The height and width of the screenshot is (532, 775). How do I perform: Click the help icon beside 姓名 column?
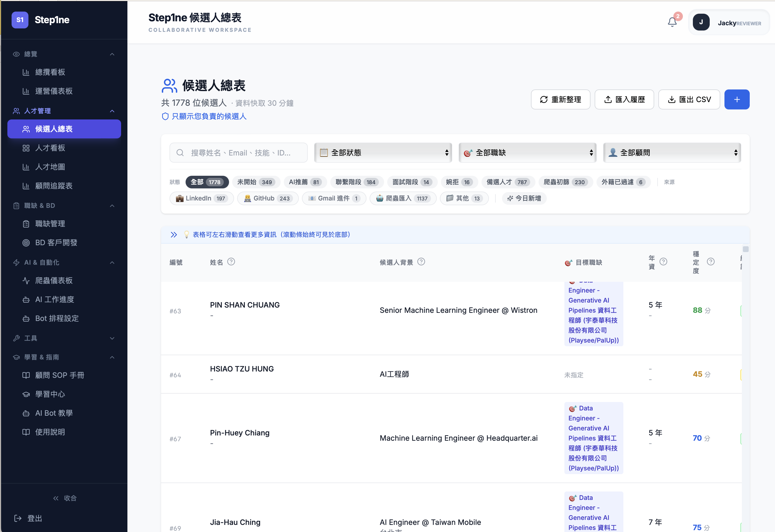point(232,262)
